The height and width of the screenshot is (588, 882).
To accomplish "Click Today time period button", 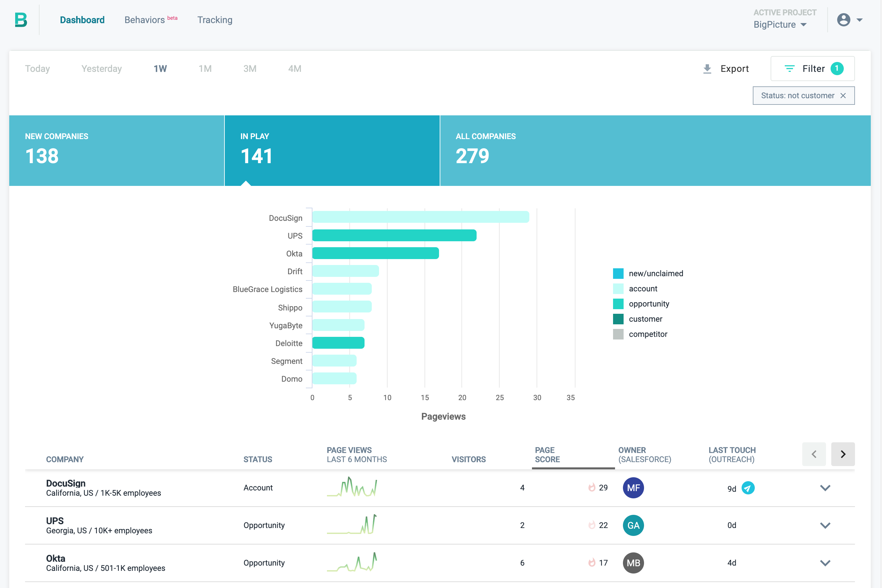I will click(x=37, y=68).
